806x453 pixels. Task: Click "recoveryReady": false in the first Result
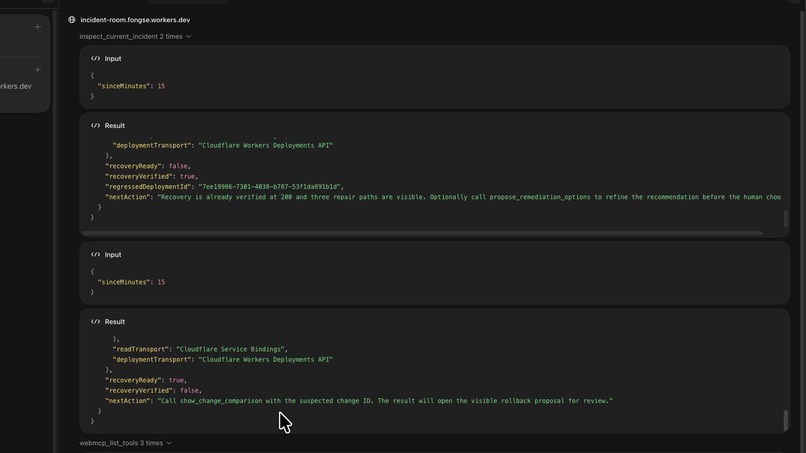point(148,166)
